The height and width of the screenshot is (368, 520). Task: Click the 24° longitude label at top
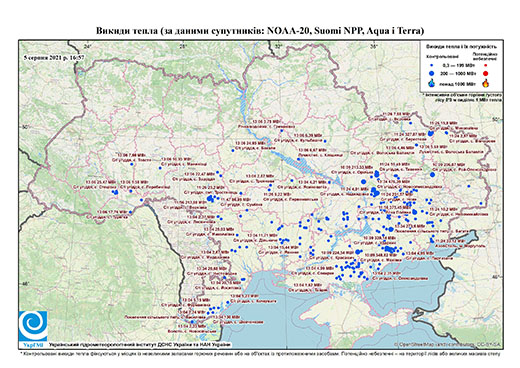point(87,46)
